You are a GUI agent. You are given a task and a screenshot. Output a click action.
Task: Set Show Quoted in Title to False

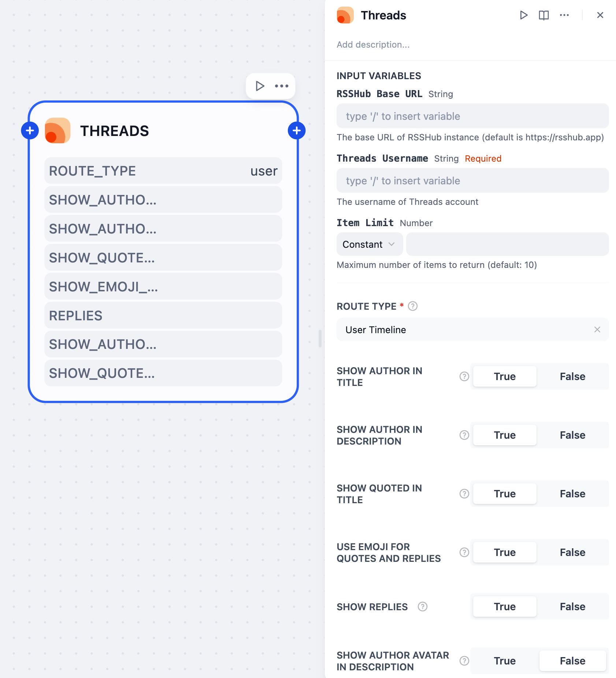(x=572, y=494)
